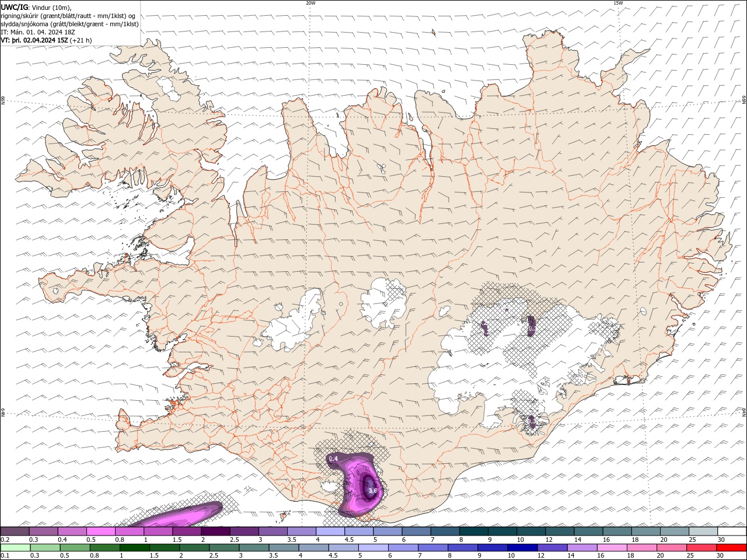Screen dimensions: 747x560
Task: Click the '0.4' precipitation value on the map
Action: click(x=334, y=459)
